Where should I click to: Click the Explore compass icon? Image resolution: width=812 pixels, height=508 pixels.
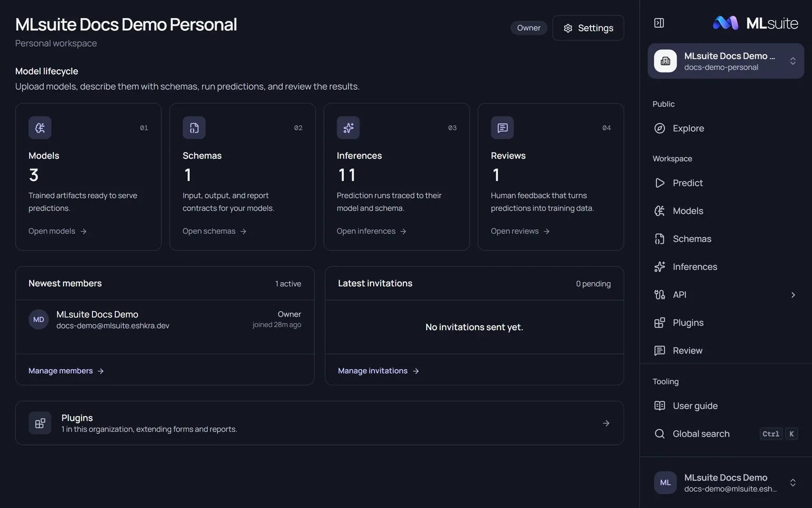click(660, 128)
